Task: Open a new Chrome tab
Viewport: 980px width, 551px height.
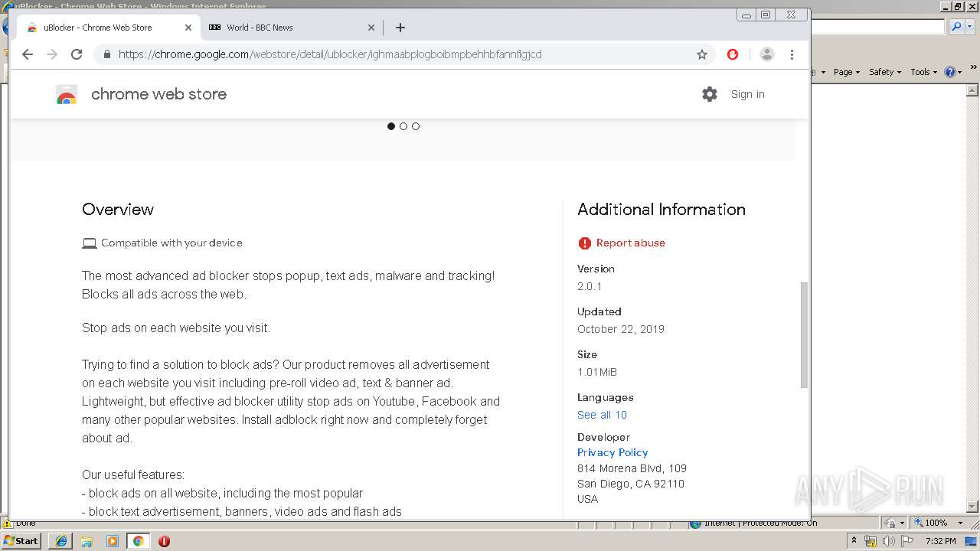Action: tap(400, 28)
